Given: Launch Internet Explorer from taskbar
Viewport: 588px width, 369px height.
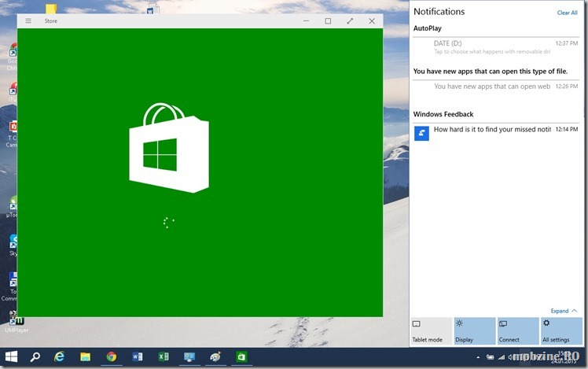Looking at the screenshot, I should [59, 356].
